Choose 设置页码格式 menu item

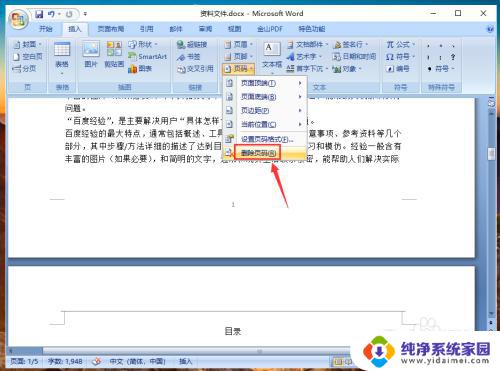265,139
